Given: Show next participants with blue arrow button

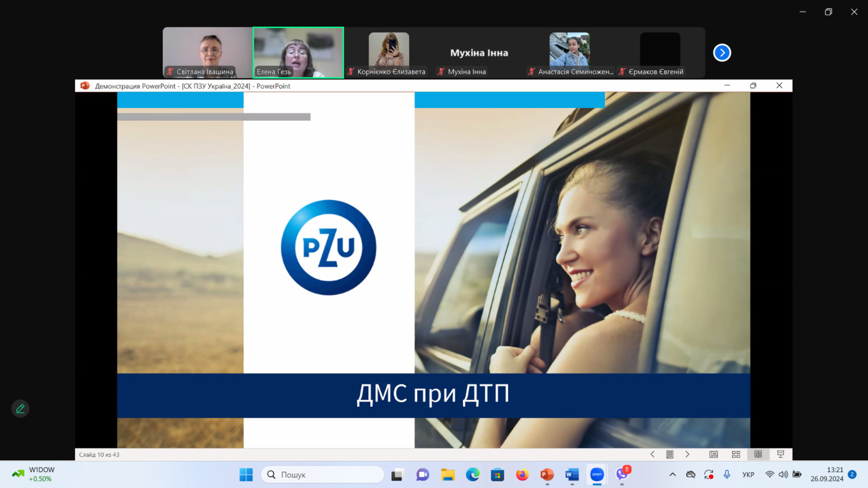Looking at the screenshot, I should (722, 53).
